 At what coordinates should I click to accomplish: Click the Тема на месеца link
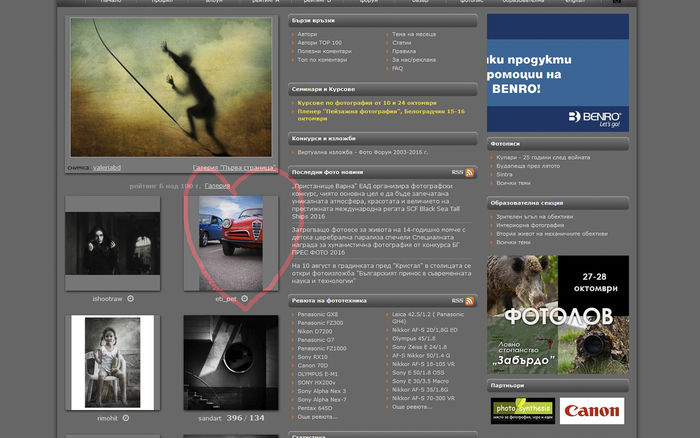[x=413, y=35]
